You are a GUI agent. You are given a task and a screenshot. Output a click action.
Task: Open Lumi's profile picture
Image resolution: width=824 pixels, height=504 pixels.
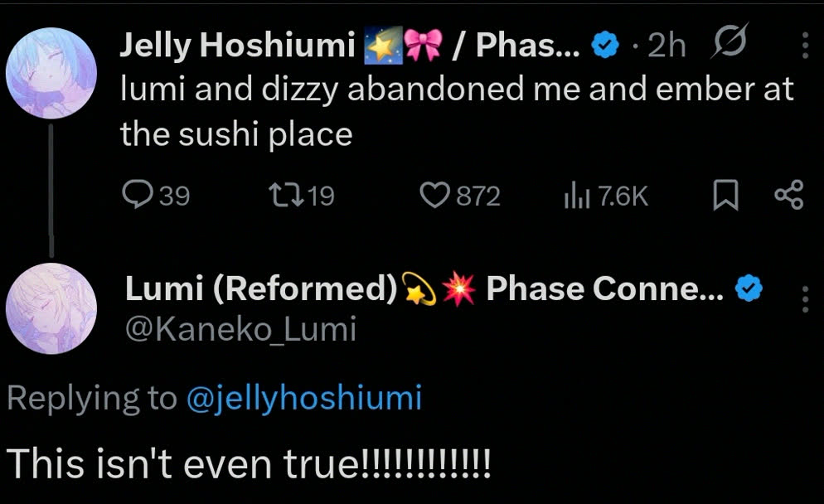(x=46, y=309)
